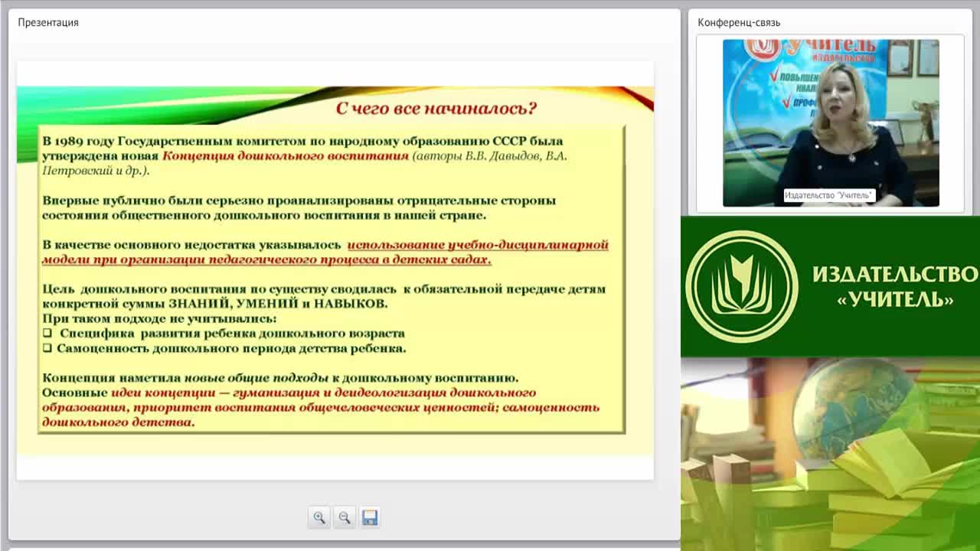Screen dimensions: 980x551
Task: Zoom out of the presentation slide
Action: pos(345,517)
